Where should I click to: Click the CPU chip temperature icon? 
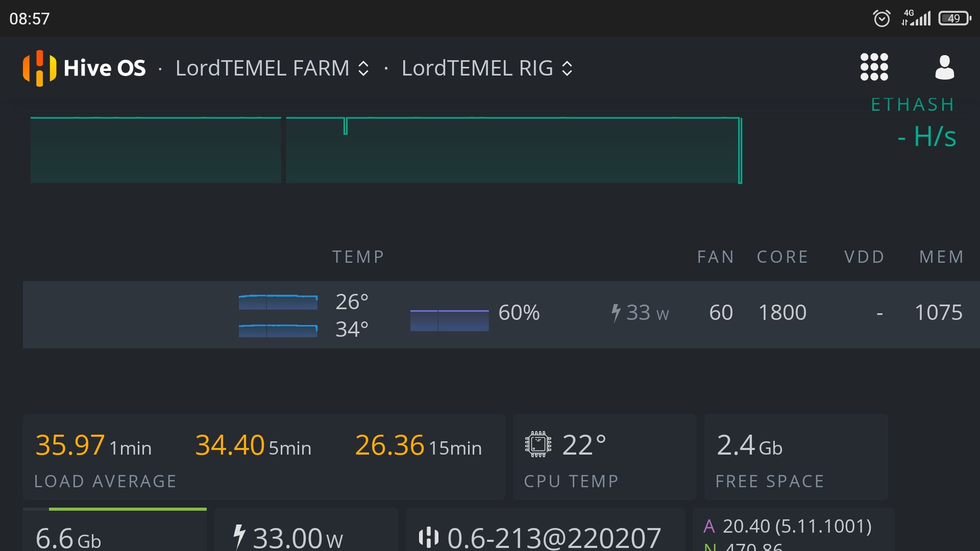click(x=538, y=444)
